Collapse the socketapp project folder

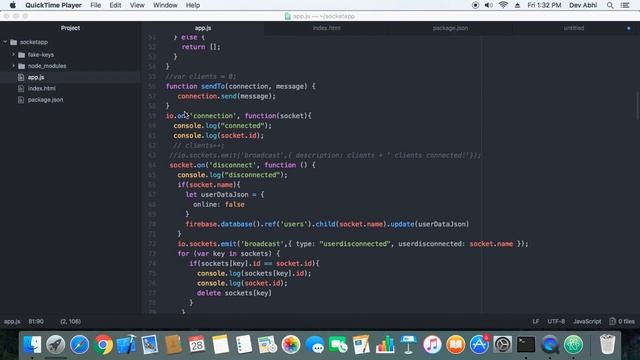pos(5,42)
